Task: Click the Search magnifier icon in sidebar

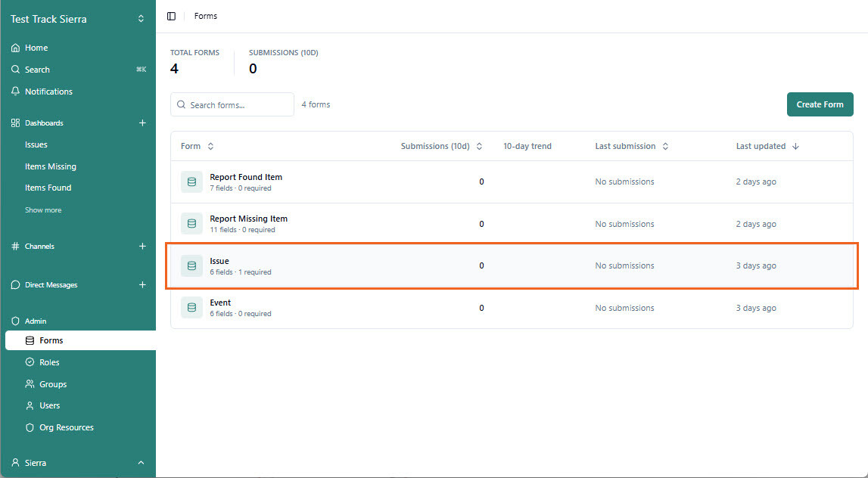Action: click(x=15, y=70)
